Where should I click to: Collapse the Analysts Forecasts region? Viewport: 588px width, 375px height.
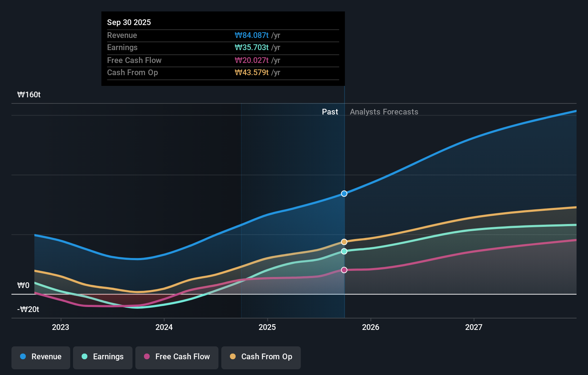pos(384,112)
